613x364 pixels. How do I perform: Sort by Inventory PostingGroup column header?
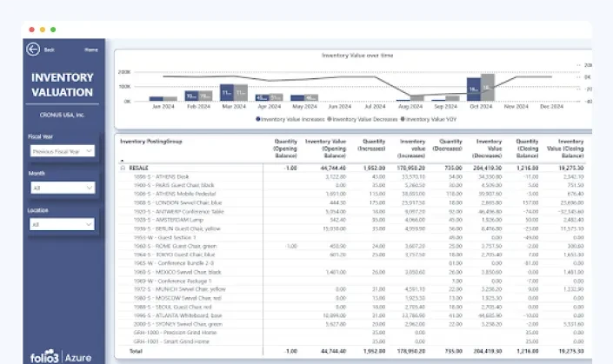coord(151,142)
